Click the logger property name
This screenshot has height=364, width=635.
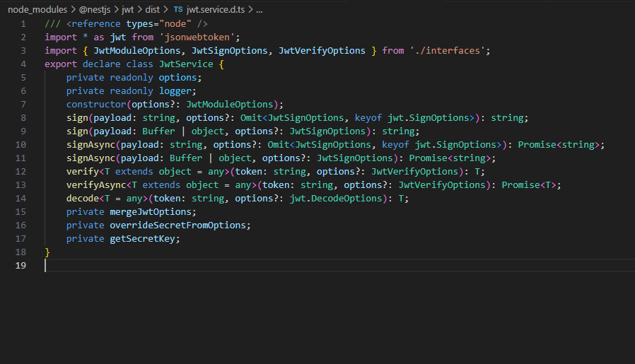[175, 91]
